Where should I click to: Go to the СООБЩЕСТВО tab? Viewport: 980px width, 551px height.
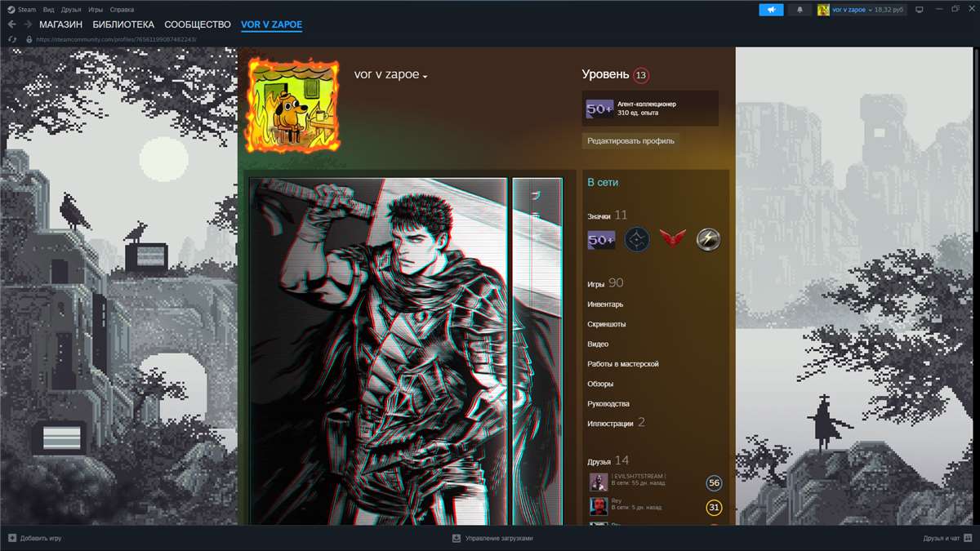click(198, 24)
